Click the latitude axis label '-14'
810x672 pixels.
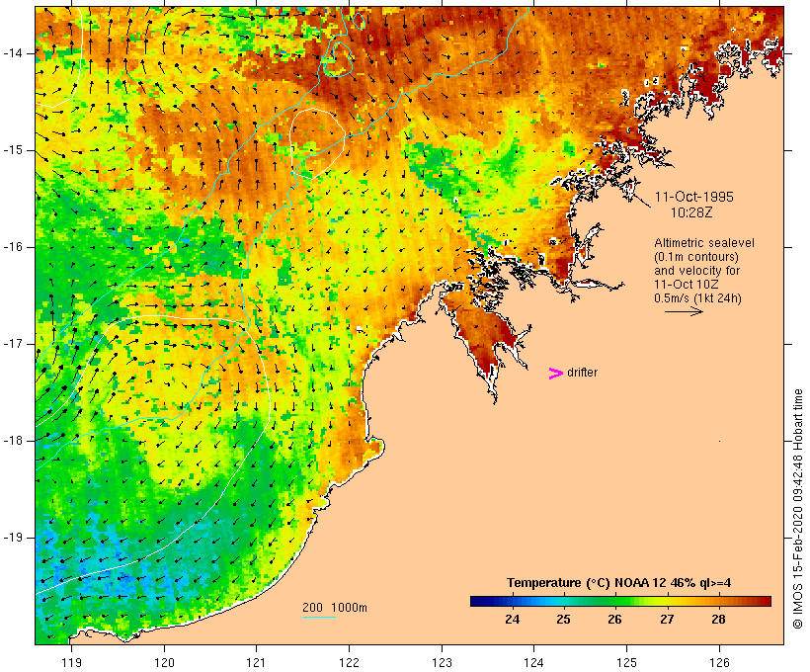(13, 53)
